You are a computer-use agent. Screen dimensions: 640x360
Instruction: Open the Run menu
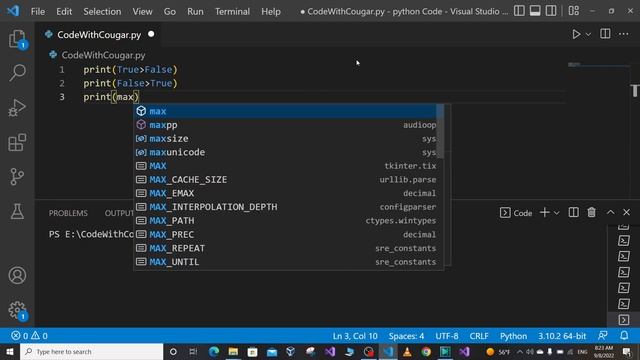click(x=196, y=11)
